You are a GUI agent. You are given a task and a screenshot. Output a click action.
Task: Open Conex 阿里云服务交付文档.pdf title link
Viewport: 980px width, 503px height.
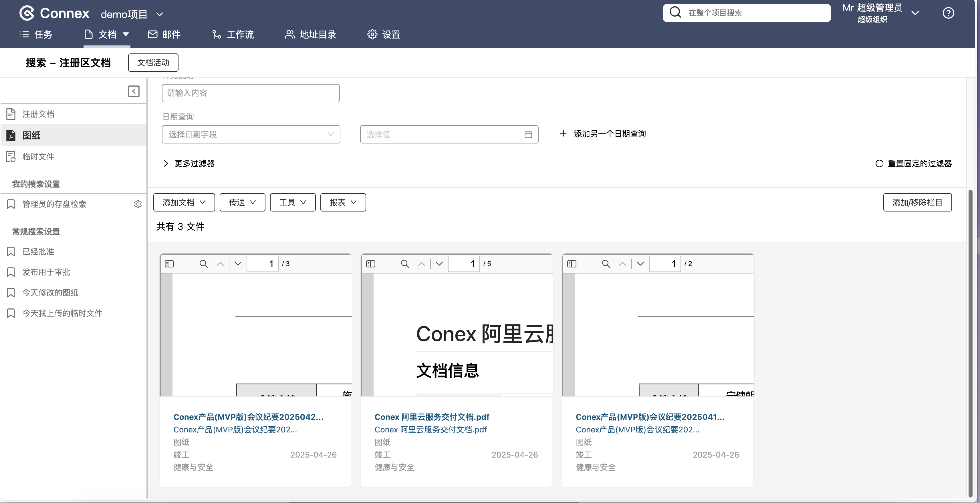pos(431,417)
